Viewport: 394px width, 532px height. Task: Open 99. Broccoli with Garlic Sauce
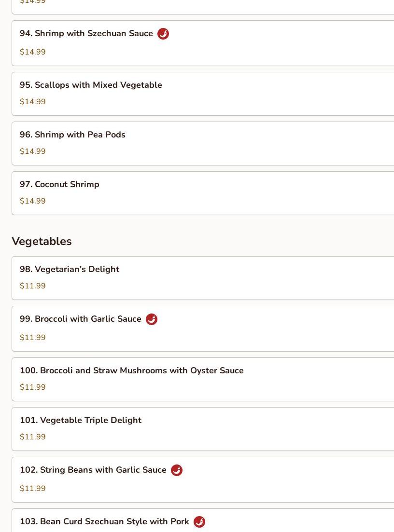pos(81,319)
